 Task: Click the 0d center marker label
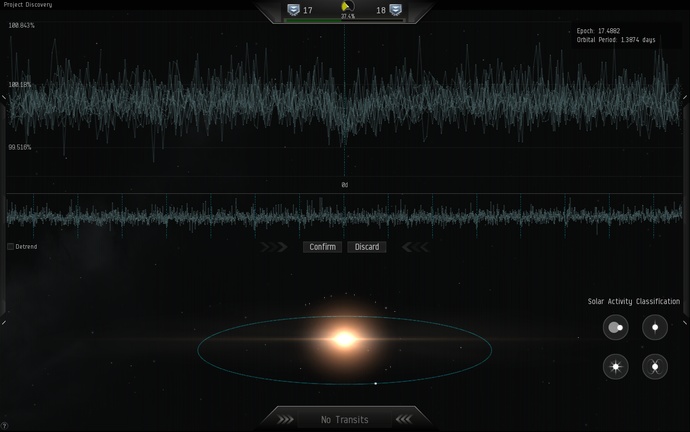[345, 185]
